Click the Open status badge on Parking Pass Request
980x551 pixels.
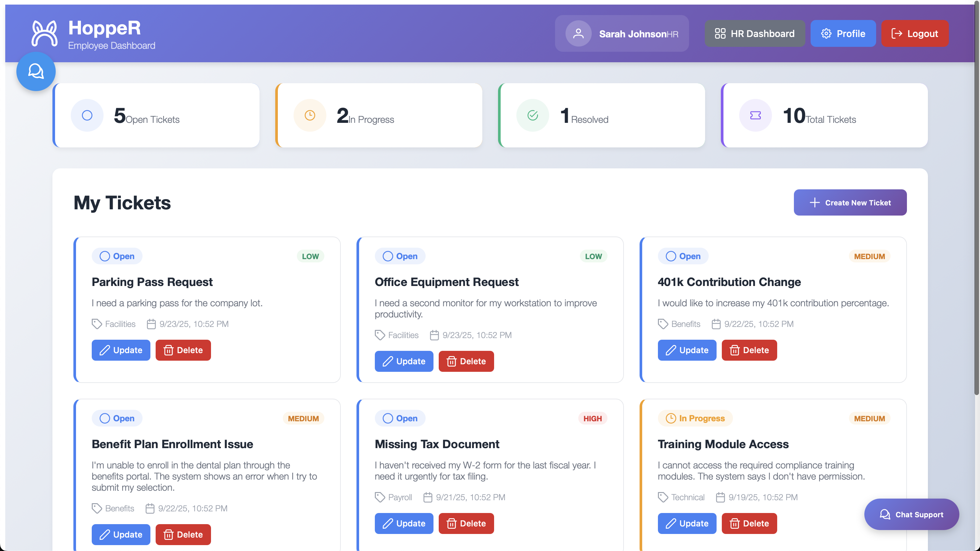(x=117, y=256)
